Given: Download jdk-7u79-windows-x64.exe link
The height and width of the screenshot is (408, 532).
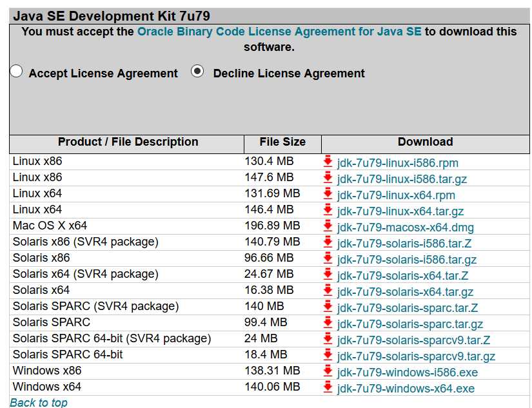Looking at the screenshot, I should point(406,389).
